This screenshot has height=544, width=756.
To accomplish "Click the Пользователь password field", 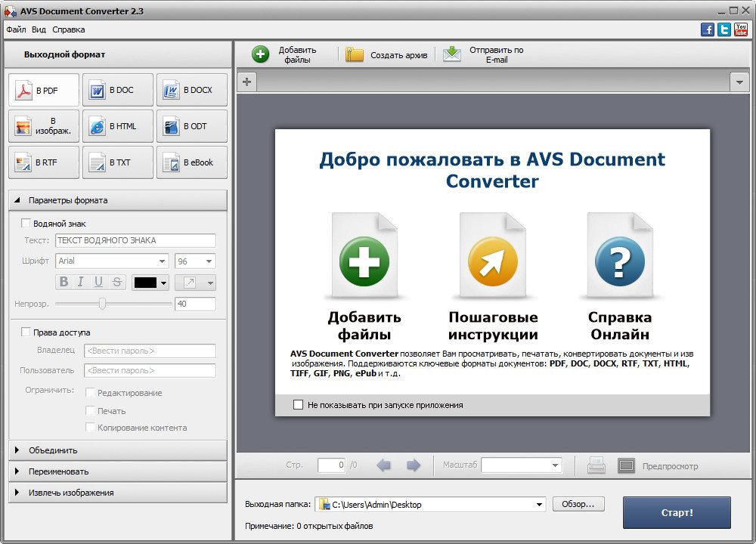I will point(150,370).
